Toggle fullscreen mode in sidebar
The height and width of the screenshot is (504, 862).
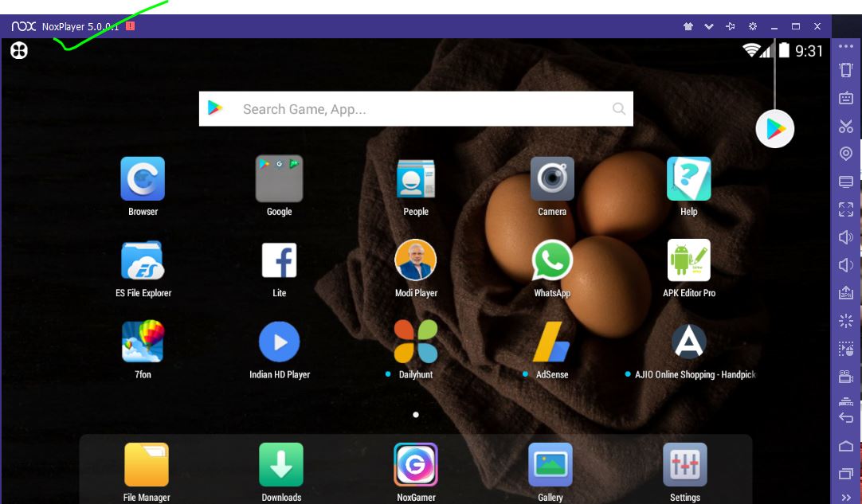pyautogui.click(x=845, y=209)
